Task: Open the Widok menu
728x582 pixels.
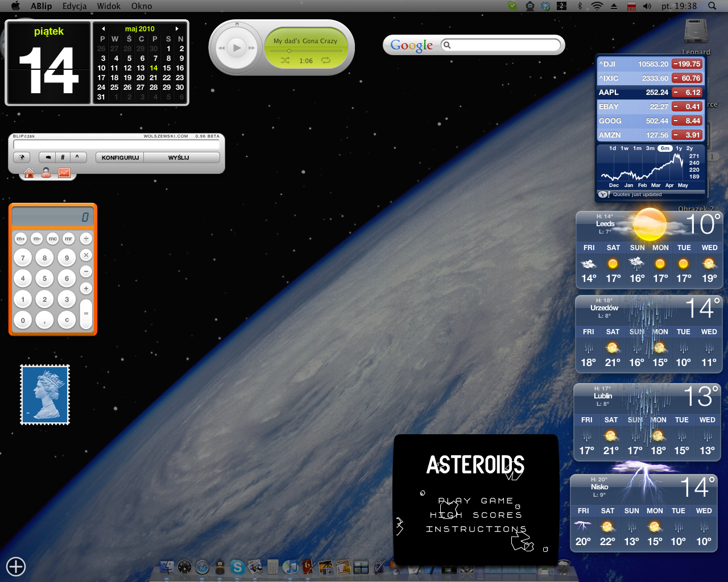Action: pyautogui.click(x=109, y=6)
